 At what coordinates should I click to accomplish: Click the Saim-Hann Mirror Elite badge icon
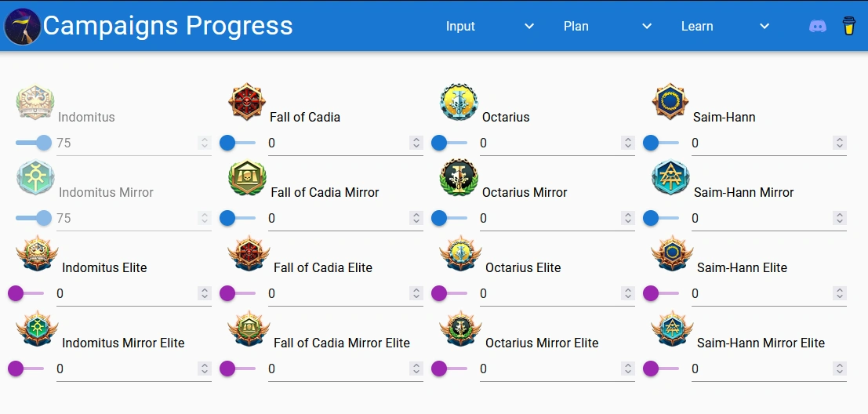[x=672, y=329]
